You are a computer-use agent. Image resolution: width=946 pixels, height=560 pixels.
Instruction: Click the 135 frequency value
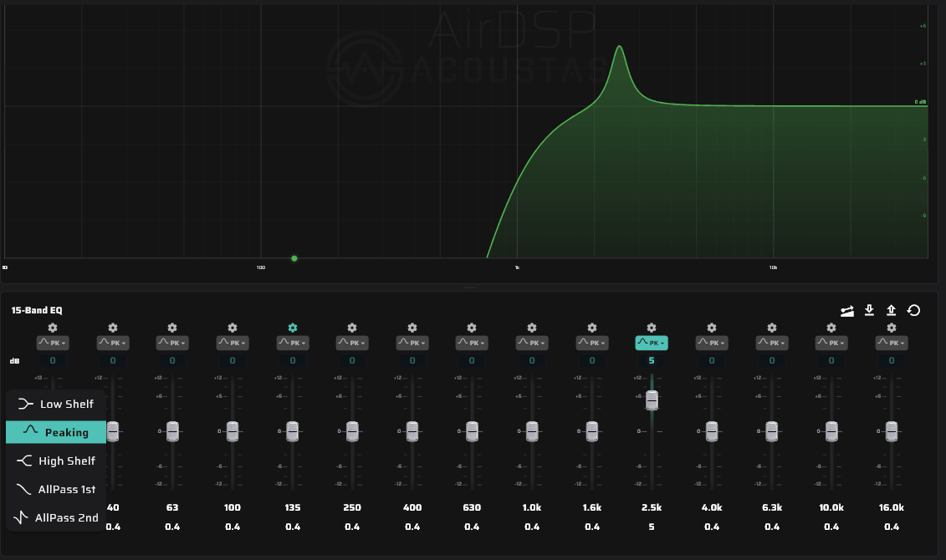293,507
